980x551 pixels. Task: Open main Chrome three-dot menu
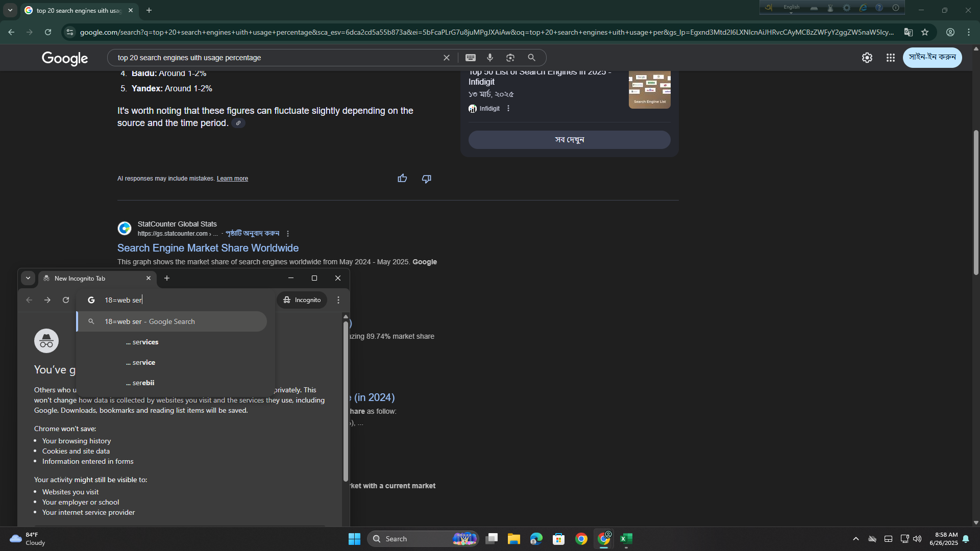(969, 32)
